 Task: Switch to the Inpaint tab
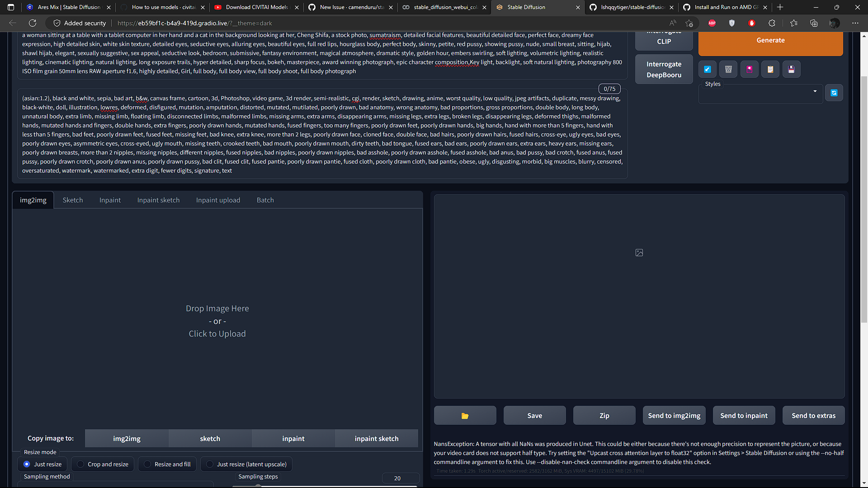pyautogui.click(x=110, y=200)
